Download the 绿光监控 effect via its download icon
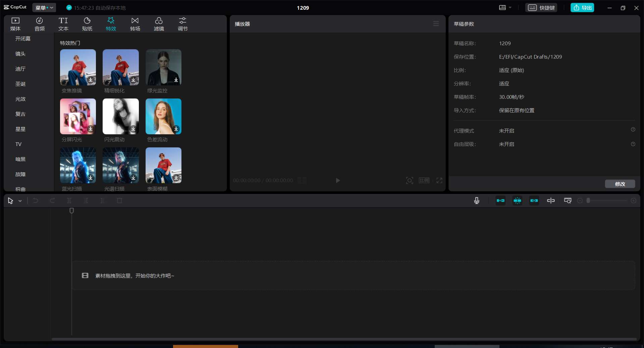This screenshot has width=644, height=348. [x=176, y=80]
